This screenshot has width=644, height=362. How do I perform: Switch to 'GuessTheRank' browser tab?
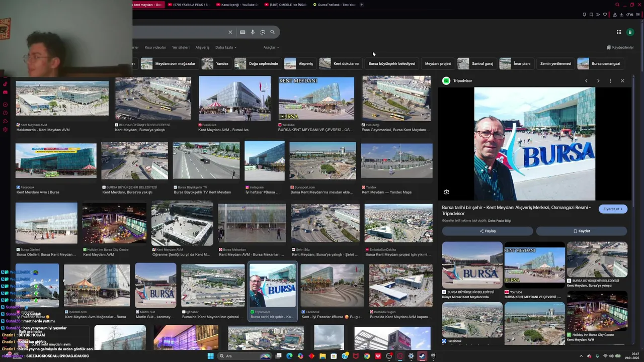pos(334,5)
